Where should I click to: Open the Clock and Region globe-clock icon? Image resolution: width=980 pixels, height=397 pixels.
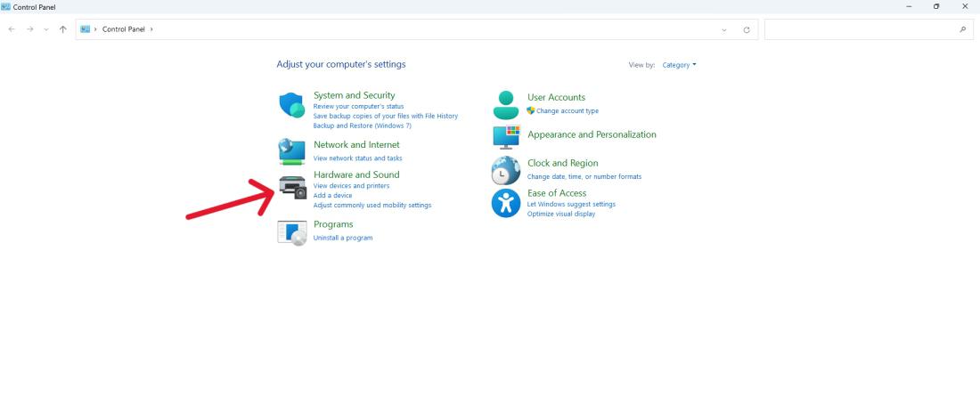506,171
